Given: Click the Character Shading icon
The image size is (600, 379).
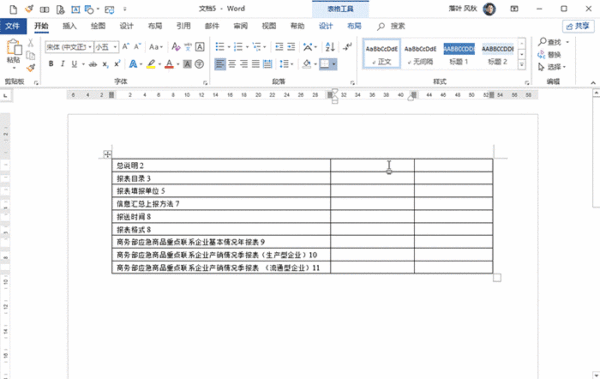Looking at the screenshot, I should [x=187, y=64].
